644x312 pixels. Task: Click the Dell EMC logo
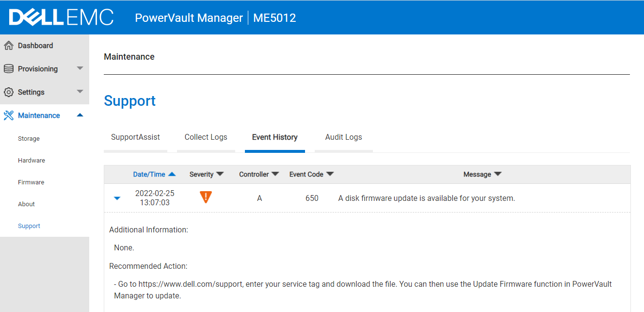[61, 17]
